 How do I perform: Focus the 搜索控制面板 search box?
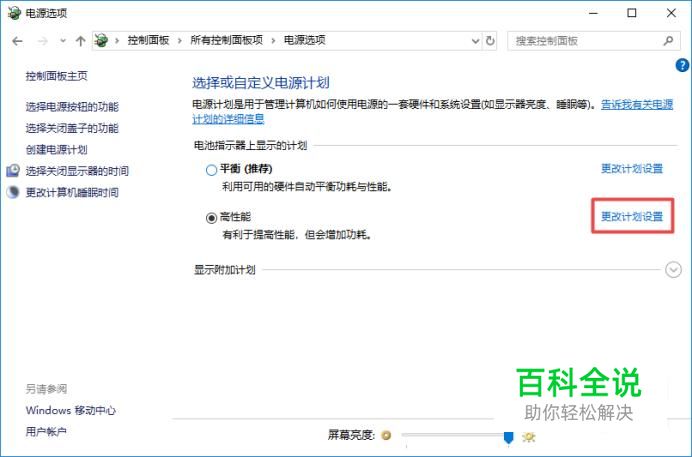coord(594,41)
